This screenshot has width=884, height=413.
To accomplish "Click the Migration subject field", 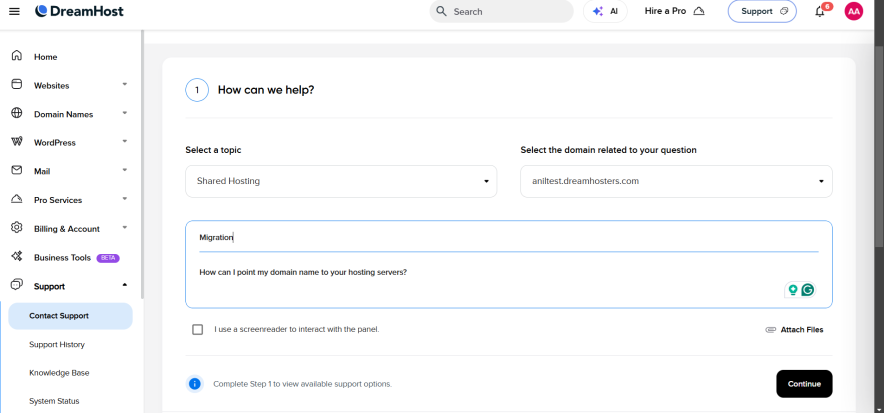I will click(509, 237).
